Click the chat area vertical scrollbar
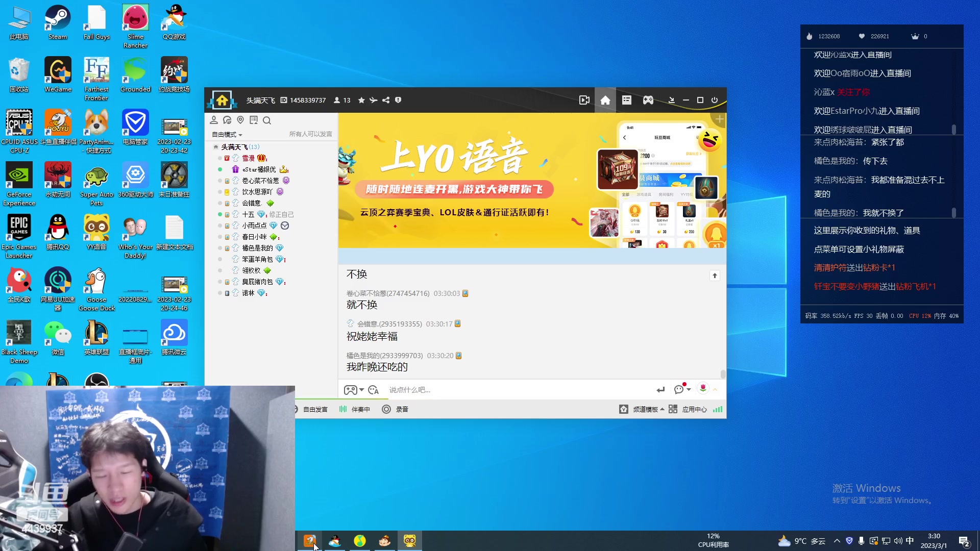The image size is (980, 551). [x=723, y=374]
